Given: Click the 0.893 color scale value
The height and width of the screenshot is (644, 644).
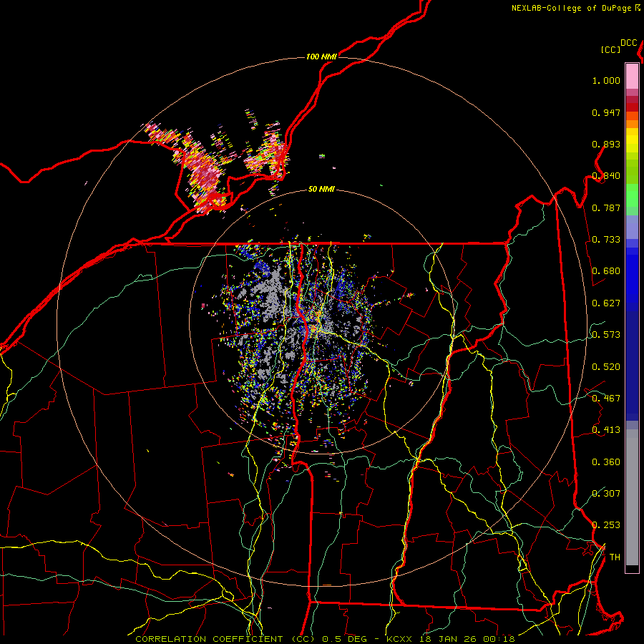Looking at the screenshot, I should coord(606,144).
